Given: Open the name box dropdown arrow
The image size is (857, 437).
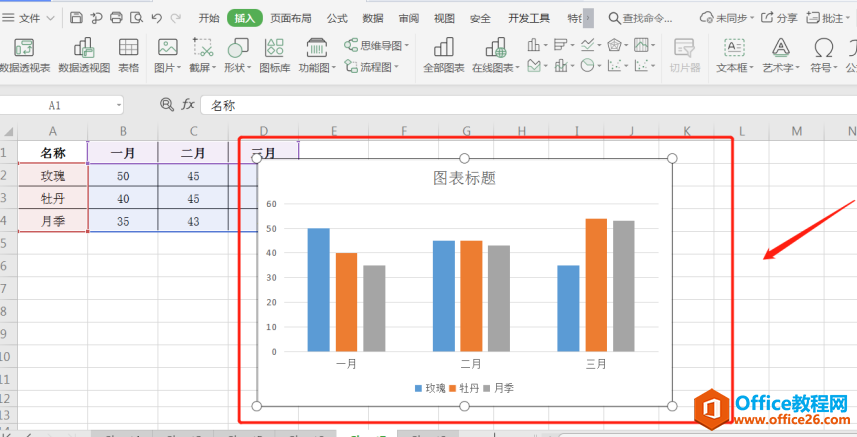Looking at the screenshot, I should coord(119,105).
